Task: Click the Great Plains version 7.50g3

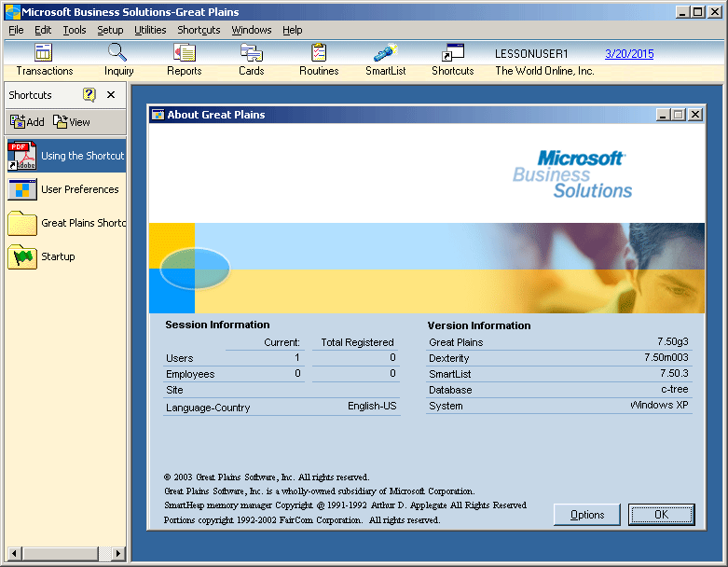Action: [672, 341]
